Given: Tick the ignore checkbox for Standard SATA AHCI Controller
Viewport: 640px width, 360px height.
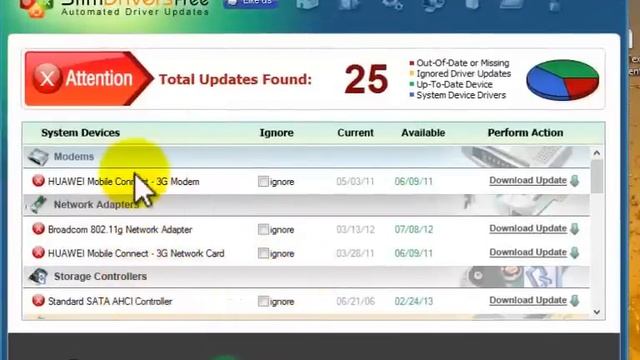Looking at the screenshot, I should (x=263, y=301).
